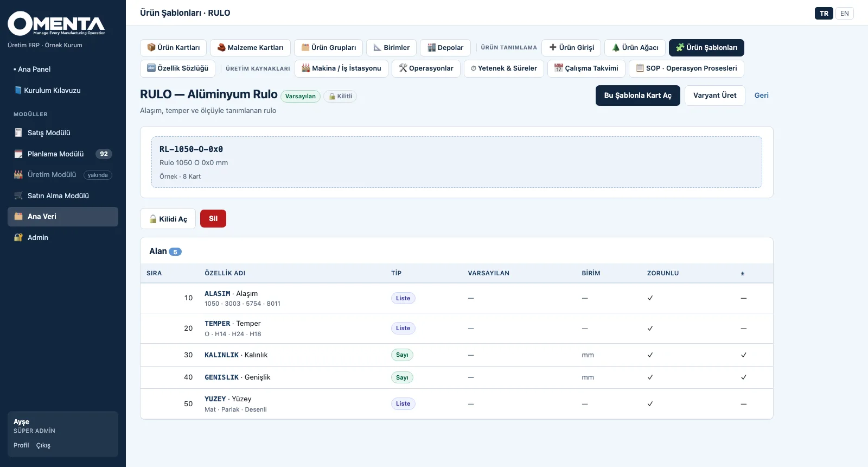
Task: Open Planlama Modülü from sidebar
Action: click(63, 154)
